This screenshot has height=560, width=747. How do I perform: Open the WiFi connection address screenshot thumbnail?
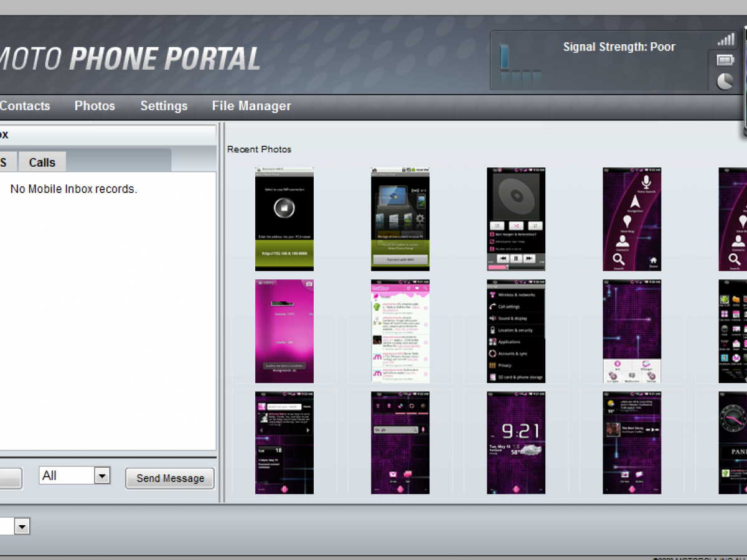coord(284,219)
